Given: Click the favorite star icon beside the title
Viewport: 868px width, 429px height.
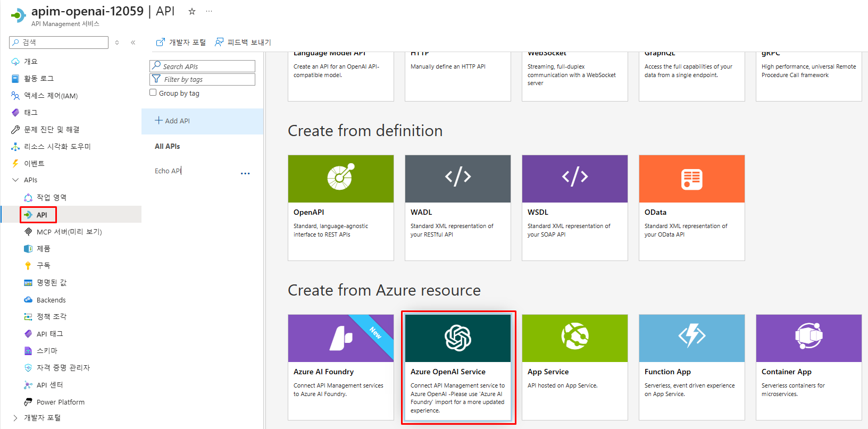Looking at the screenshot, I should (x=192, y=11).
